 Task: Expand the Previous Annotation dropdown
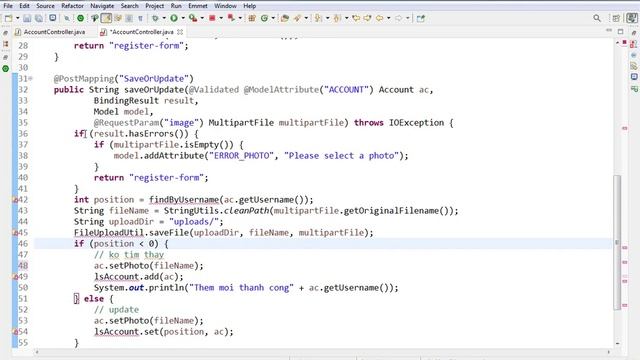346,18
